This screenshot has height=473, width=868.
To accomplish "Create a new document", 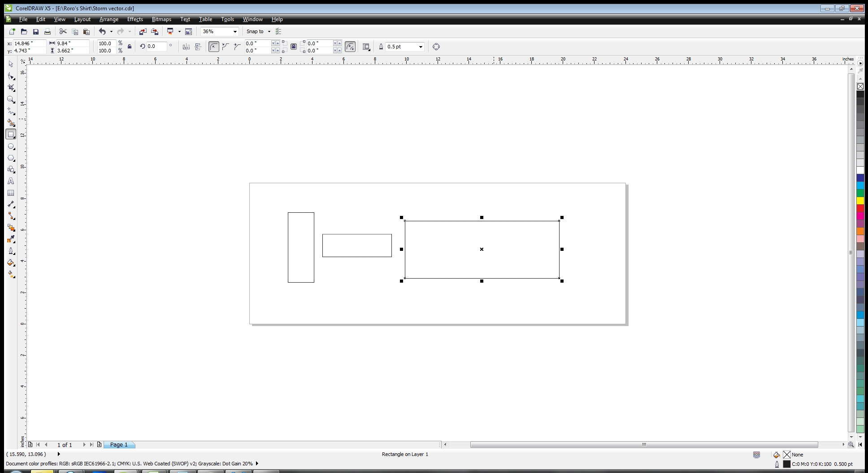I will tap(12, 31).
